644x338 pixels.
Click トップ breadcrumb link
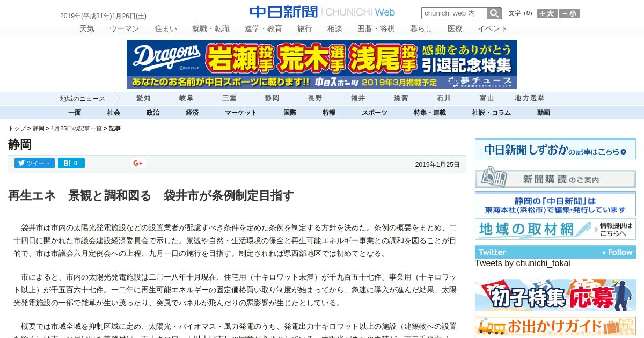(17, 128)
